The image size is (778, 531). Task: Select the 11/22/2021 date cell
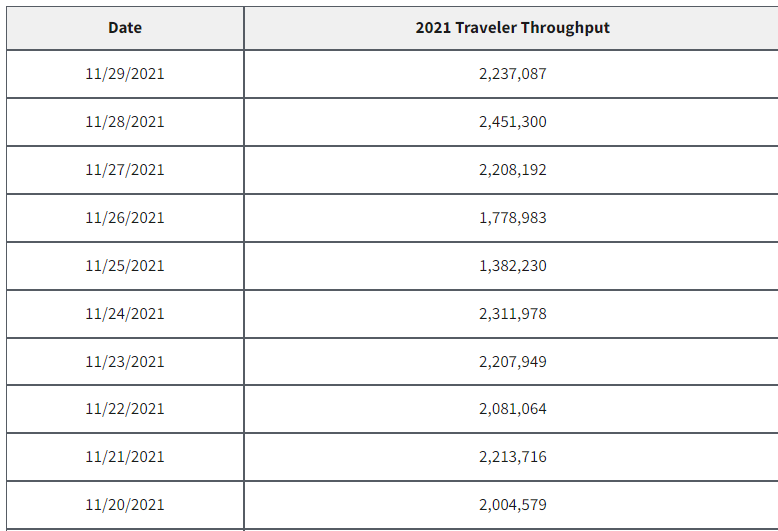(x=125, y=409)
